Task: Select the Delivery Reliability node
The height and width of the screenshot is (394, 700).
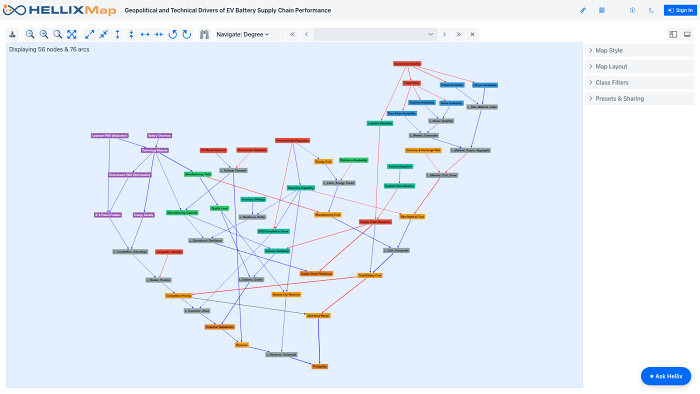Action: (277, 251)
